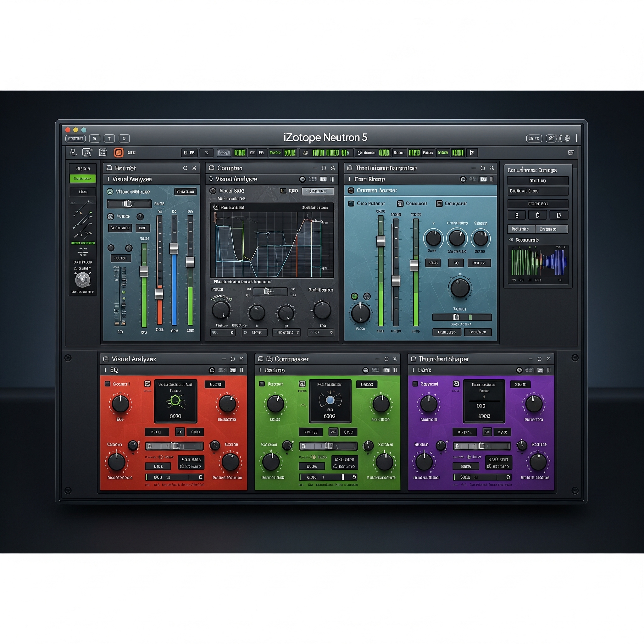Click the round icon in the EQ header
The width and height of the screenshot is (644, 644).
[212, 370]
